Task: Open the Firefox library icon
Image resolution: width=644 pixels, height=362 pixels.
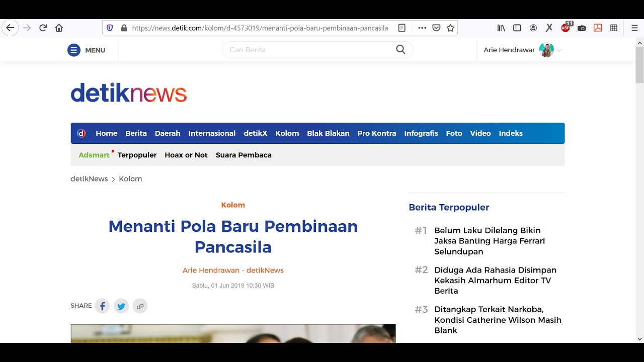Action: [x=501, y=28]
